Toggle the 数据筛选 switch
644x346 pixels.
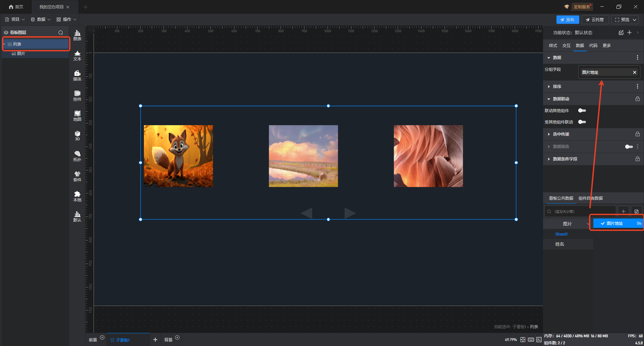click(x=629, y=147)
